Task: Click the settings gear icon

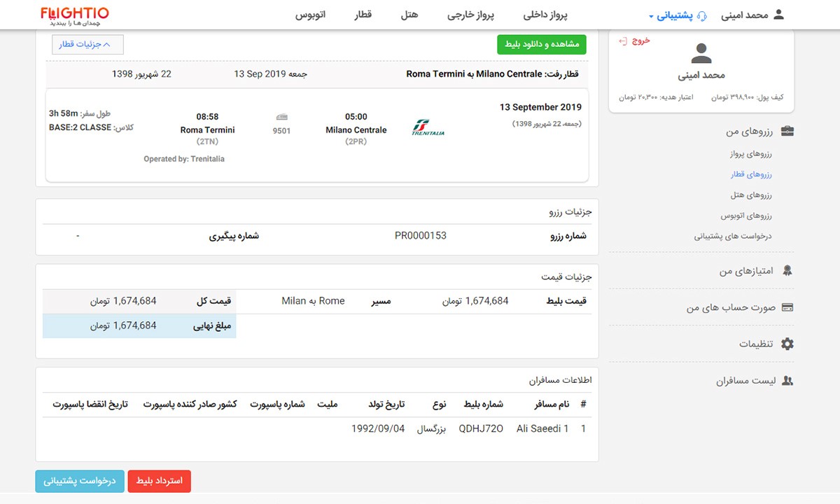Action: [x=787, y=344]
